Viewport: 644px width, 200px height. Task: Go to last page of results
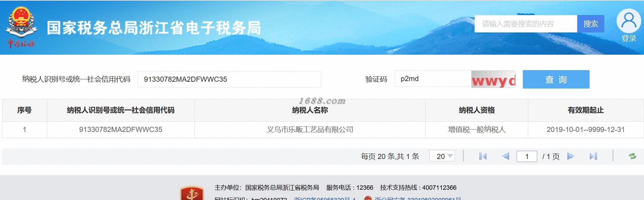[x=593, y=156]
